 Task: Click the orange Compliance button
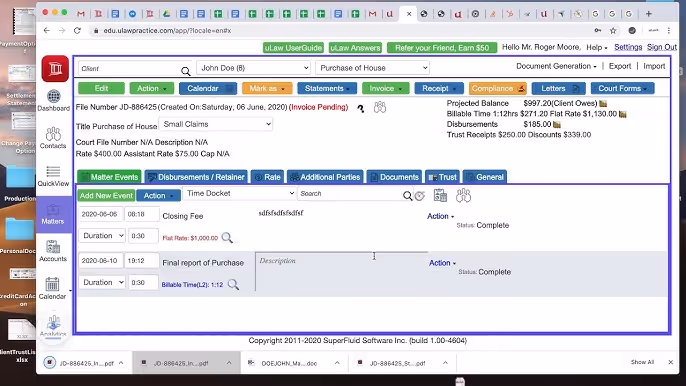pyautogui.click(x=497, y=88)
